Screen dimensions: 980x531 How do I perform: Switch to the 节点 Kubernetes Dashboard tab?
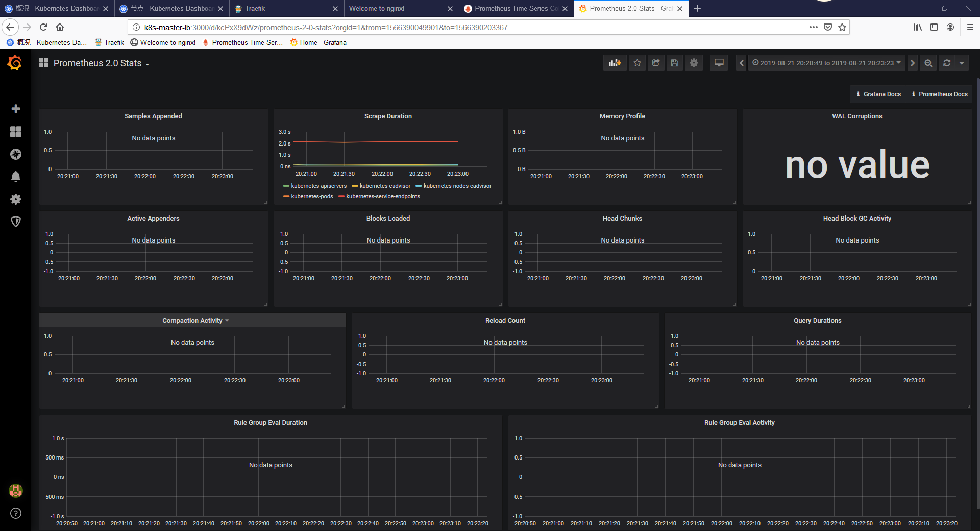click(171, 8)
